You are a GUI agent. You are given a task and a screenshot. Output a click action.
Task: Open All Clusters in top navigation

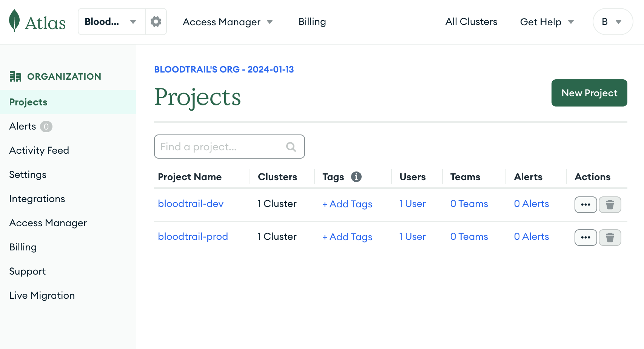471,22
